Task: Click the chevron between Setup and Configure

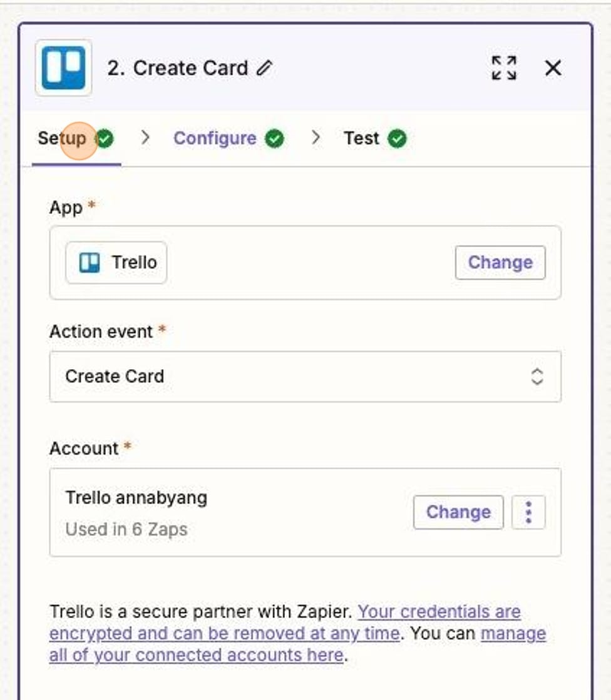Action: (145, 138)
